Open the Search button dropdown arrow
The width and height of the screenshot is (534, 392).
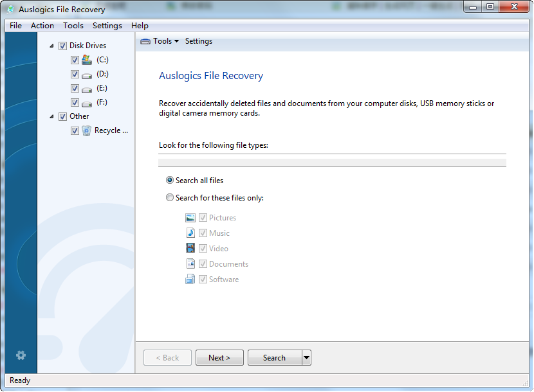[x=306, y=357]
